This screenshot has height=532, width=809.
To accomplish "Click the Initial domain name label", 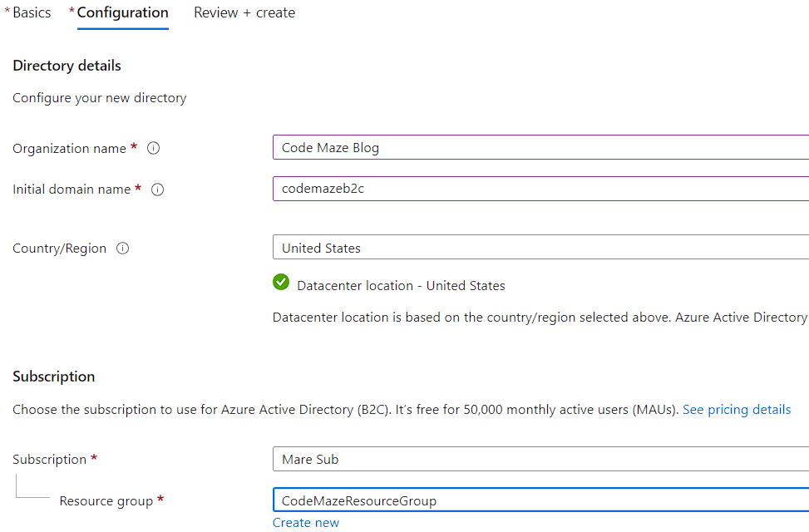I will [x=72, y=190].
